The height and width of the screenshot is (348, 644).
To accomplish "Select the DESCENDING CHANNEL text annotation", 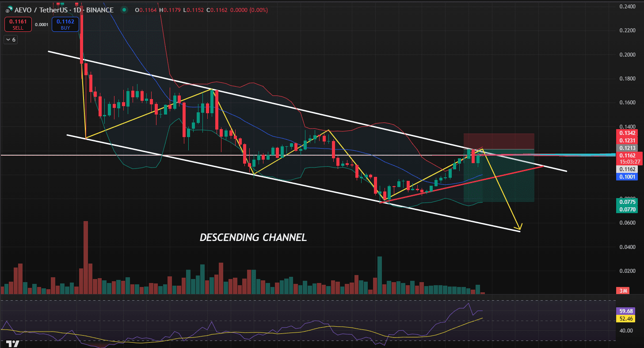I will 253,237.
